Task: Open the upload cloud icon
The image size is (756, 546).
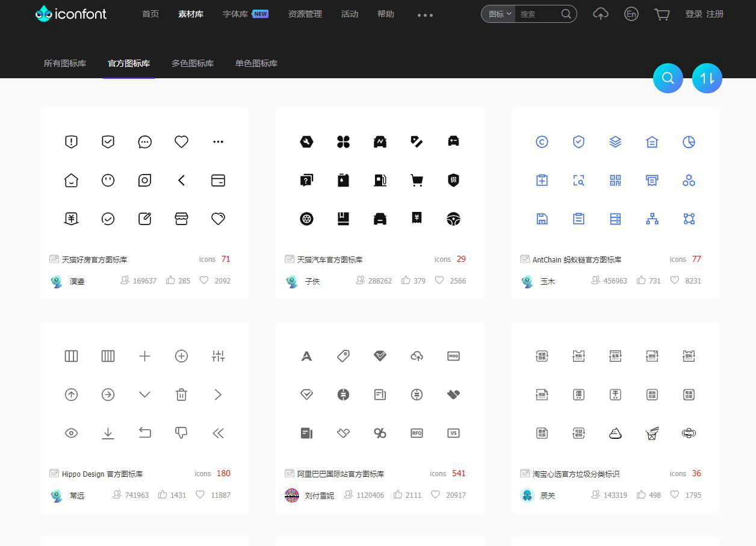Action: click(600, 14)
